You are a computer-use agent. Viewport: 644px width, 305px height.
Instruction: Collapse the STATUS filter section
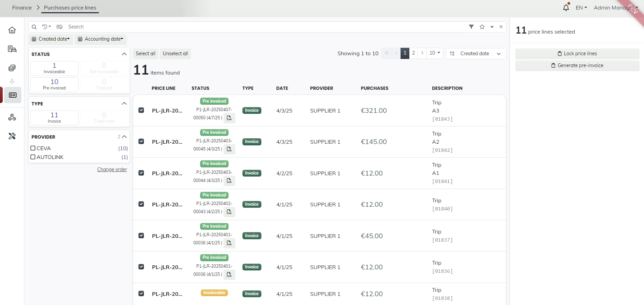[124, 54]
